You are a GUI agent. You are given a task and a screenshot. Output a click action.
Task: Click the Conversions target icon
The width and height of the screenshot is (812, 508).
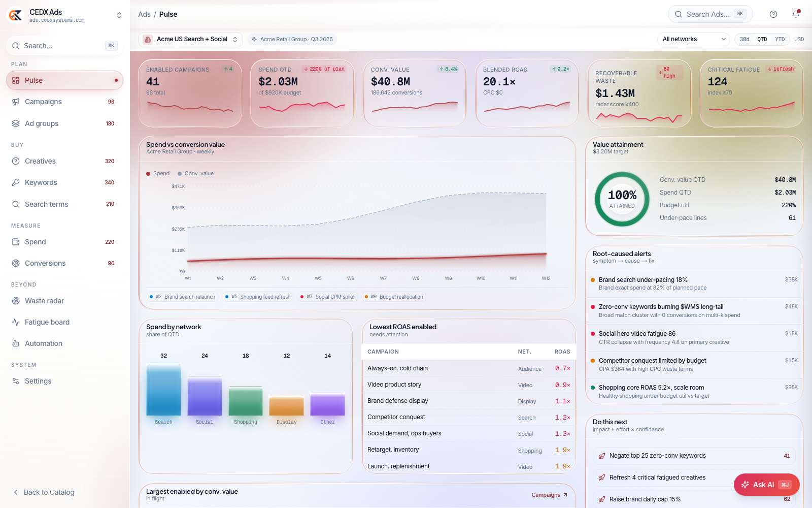(16, 263)
